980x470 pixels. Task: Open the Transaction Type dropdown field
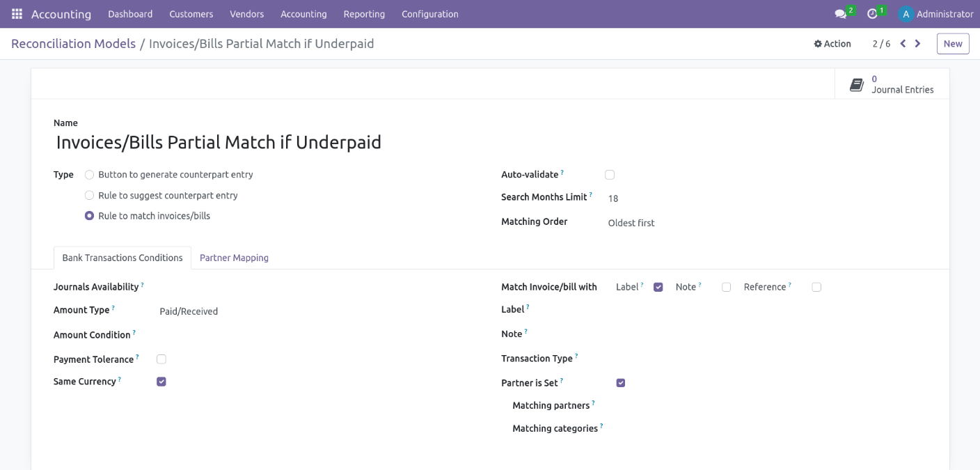pyautogui.click(x=696, y=359)
